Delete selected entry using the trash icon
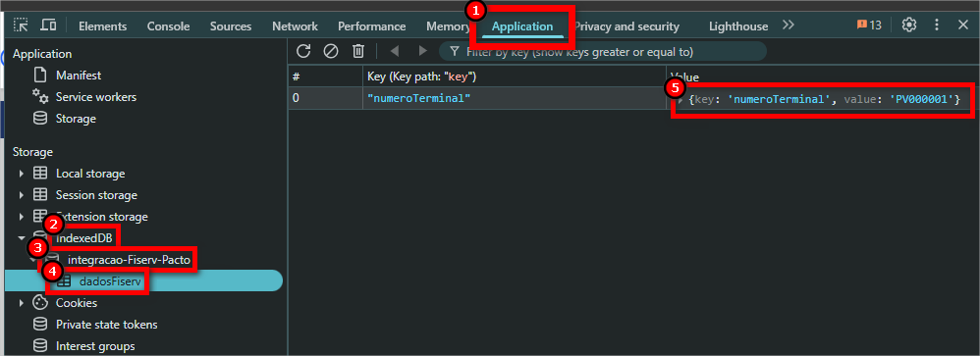 [x=358, y=51]
